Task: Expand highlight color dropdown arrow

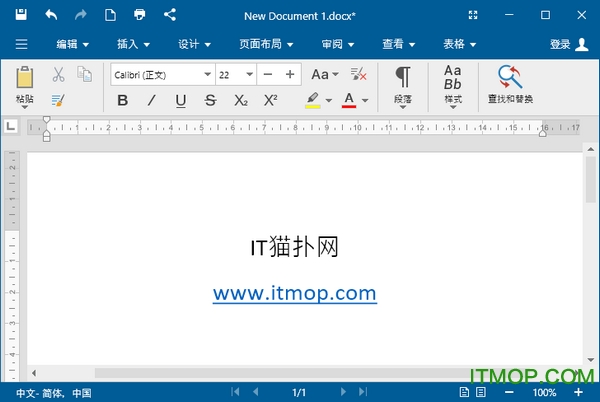Action: (329, 101)
